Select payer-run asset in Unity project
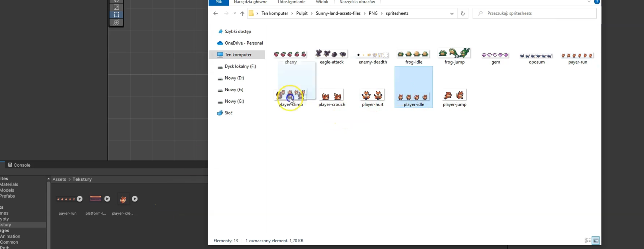 [67, 204]
